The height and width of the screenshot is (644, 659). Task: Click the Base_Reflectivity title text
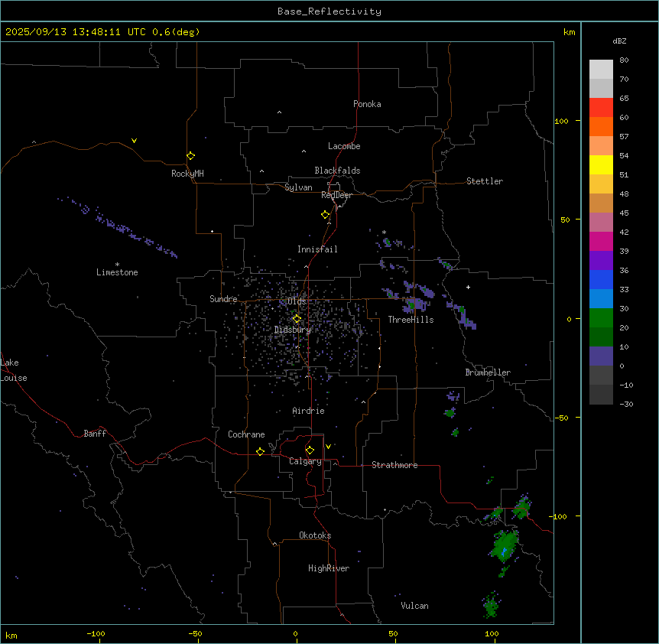329,11
